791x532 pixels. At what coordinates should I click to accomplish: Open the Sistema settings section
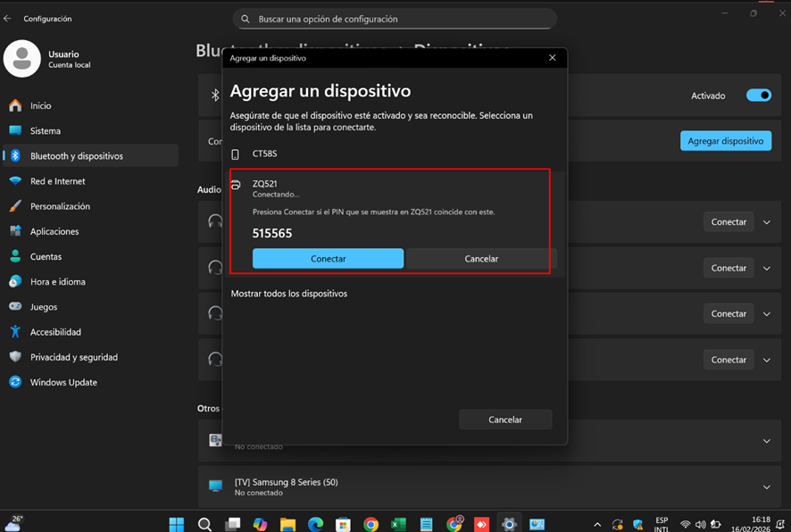46,131
